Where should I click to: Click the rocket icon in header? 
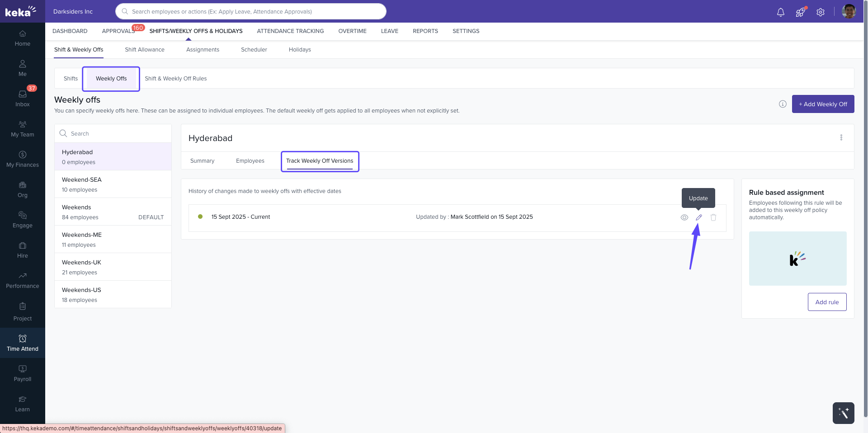tap(800, 12)
